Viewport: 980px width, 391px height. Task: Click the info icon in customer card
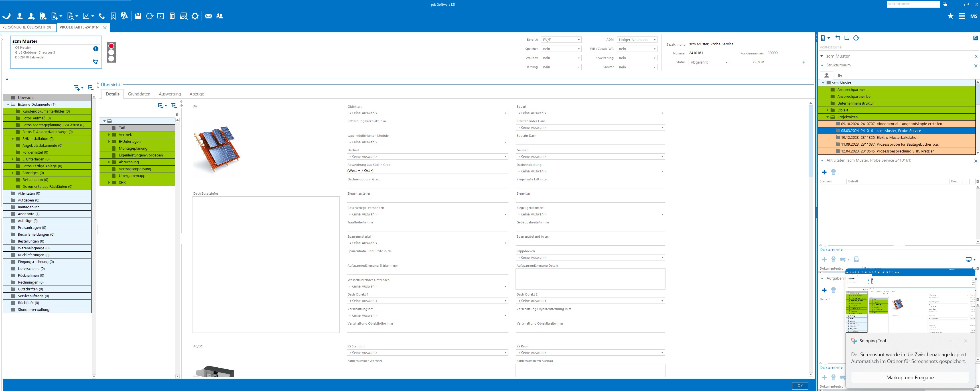(96, 49)
